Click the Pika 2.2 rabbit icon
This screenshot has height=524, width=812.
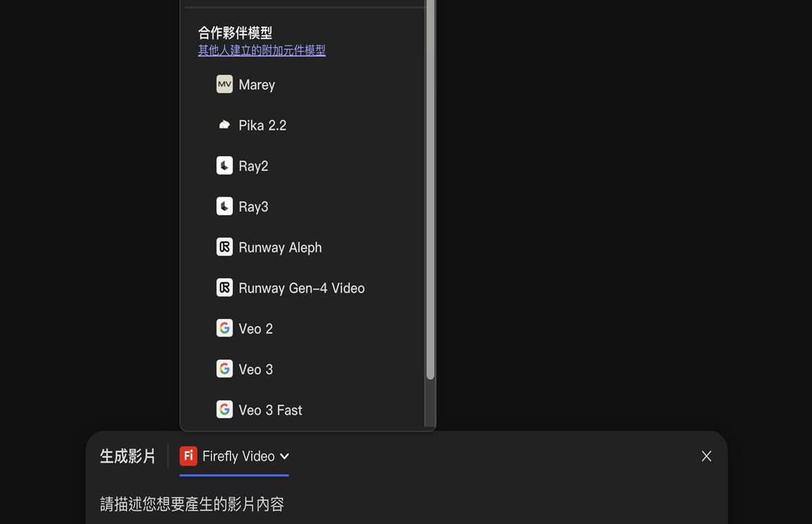click(225, 125)
